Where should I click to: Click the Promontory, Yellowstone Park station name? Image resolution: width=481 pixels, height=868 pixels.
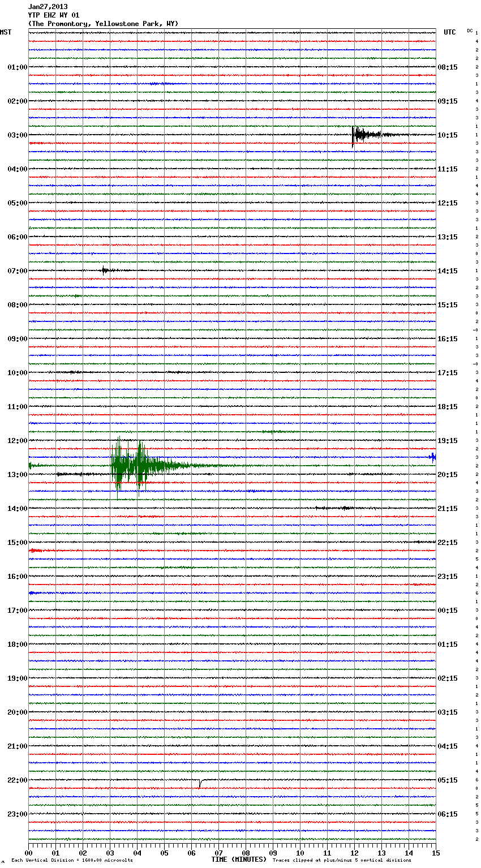pos(103,24)
